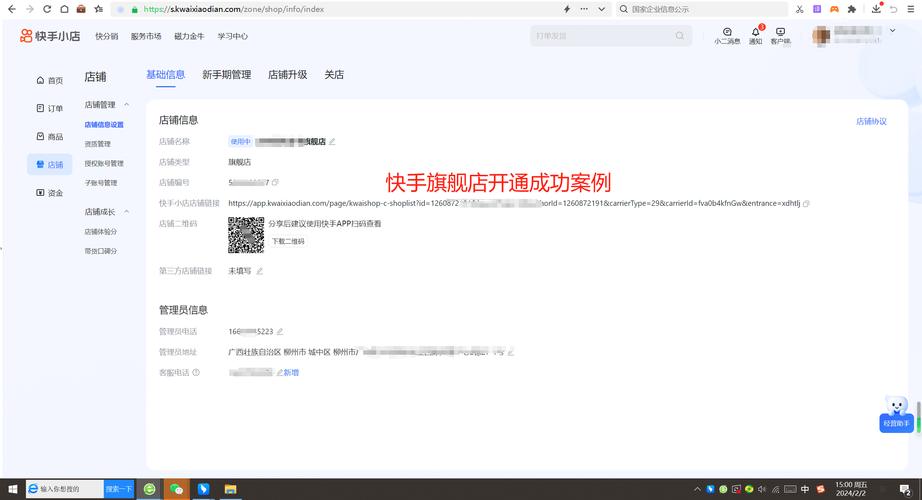Image resolution: width=922 pixels, height=500 pixels.
Task: Click 快手小店 logo
Action: click(x=50, y=36)
